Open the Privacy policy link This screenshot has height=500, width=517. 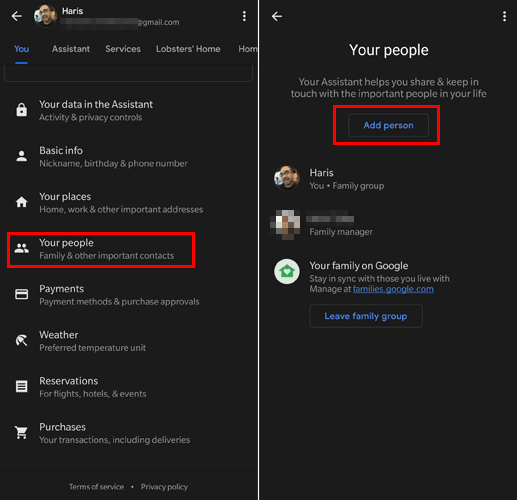tap(164, 487)
